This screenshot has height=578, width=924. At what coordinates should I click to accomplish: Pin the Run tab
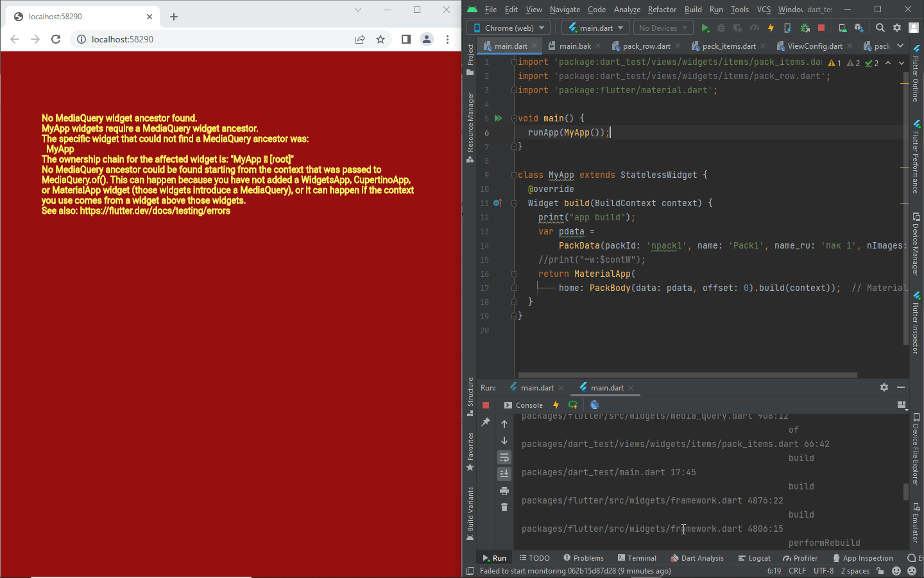(x=486, y=422)
